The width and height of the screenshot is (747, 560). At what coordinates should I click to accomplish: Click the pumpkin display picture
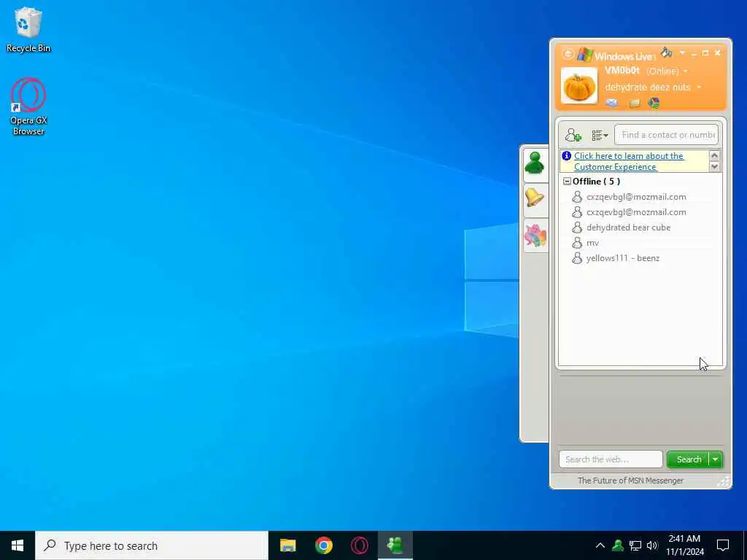tap(578, 86)
